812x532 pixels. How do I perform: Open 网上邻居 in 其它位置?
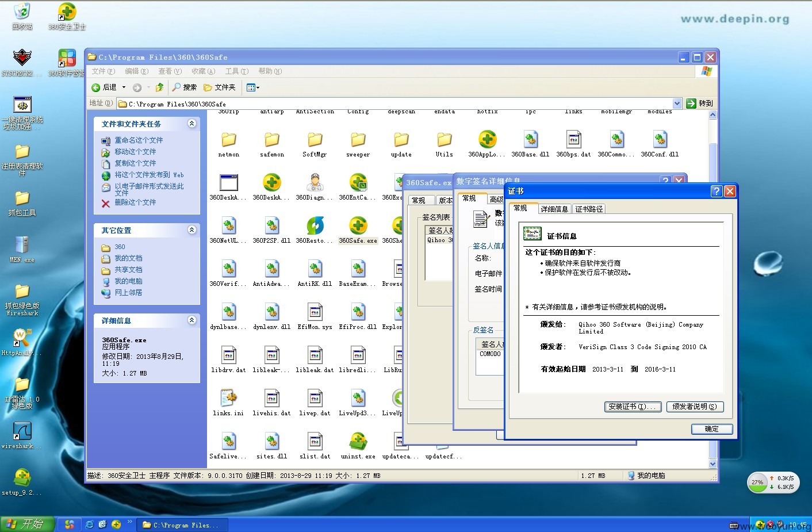[x=128, y=293]
